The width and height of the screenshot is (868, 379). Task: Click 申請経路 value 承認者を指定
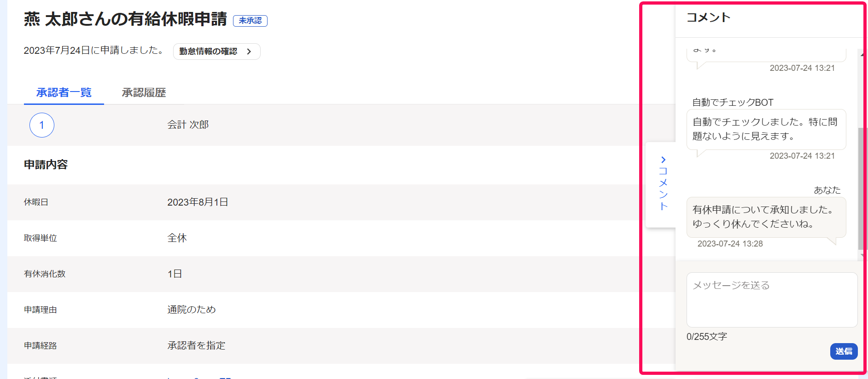point(197,346)
